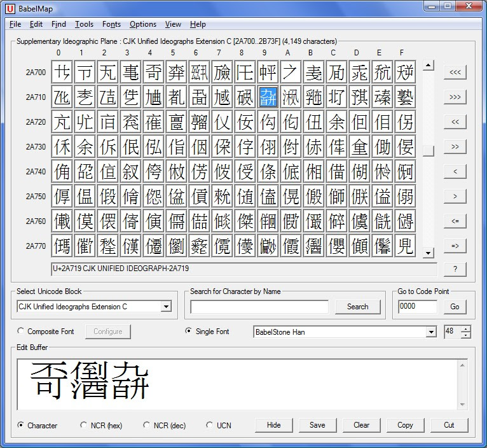Open the Tools menu
Screen dimensions: 487x448
point(84,24)
